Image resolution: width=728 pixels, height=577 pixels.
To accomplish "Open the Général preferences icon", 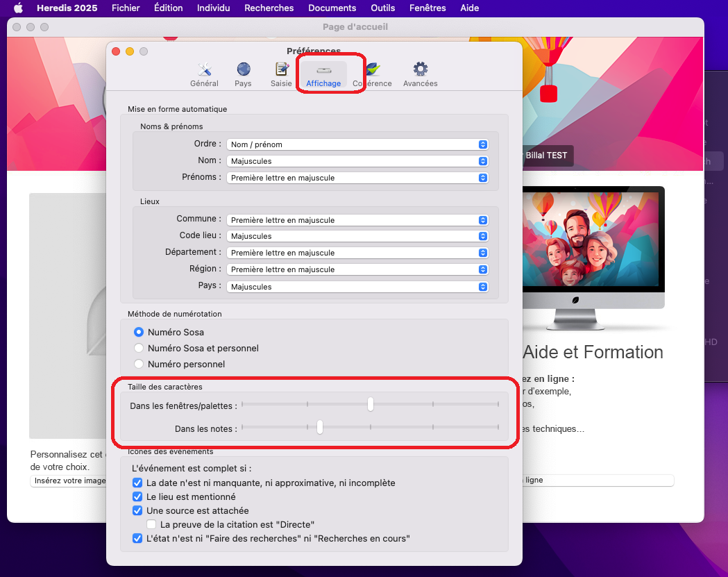I will pos(204,74).
